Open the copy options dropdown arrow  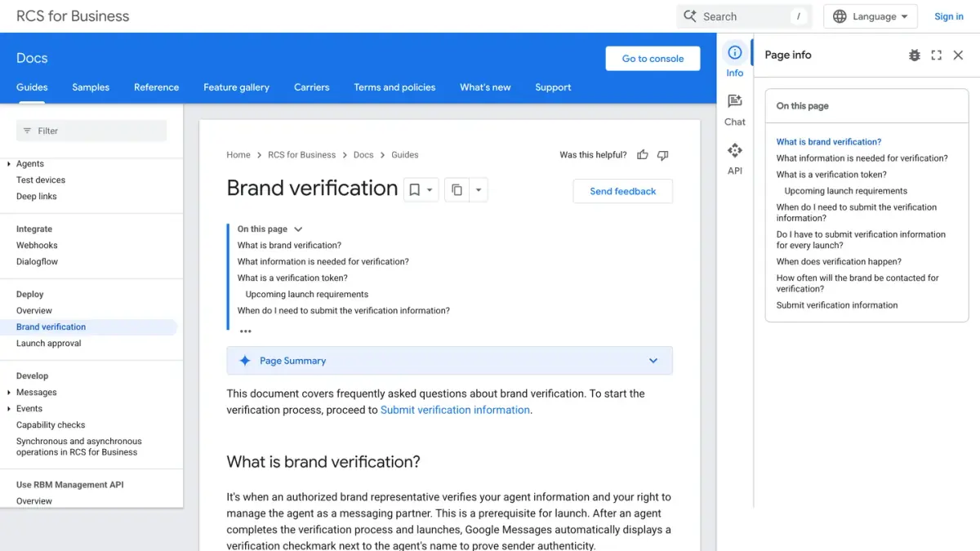[479, 190]
